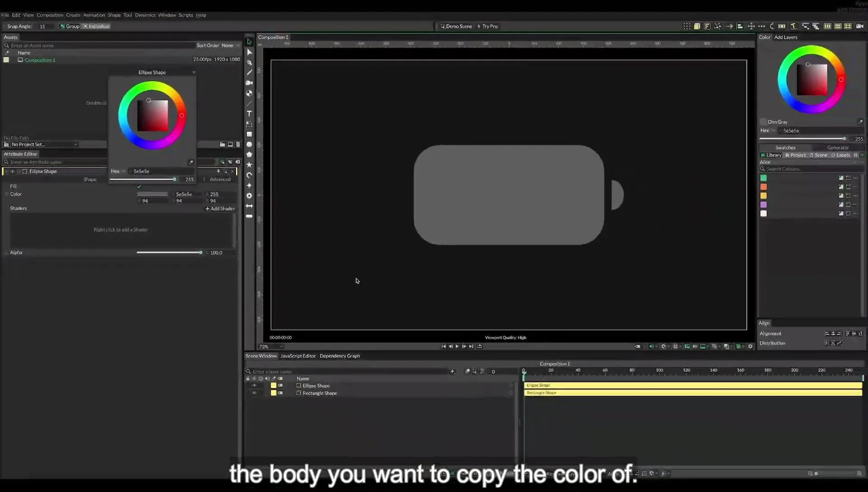Select the Cog shape tool
The image size is (868, 492).
pos(249,196)
